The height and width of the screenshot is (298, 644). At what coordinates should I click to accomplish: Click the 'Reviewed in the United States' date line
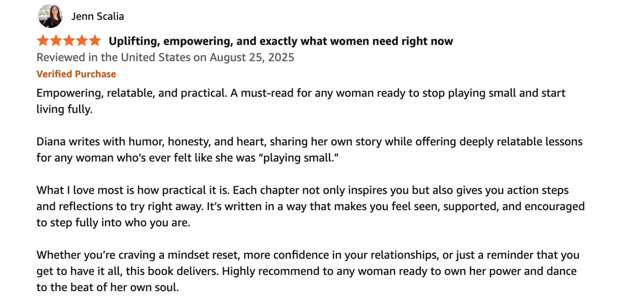click(x=165, y=57)
